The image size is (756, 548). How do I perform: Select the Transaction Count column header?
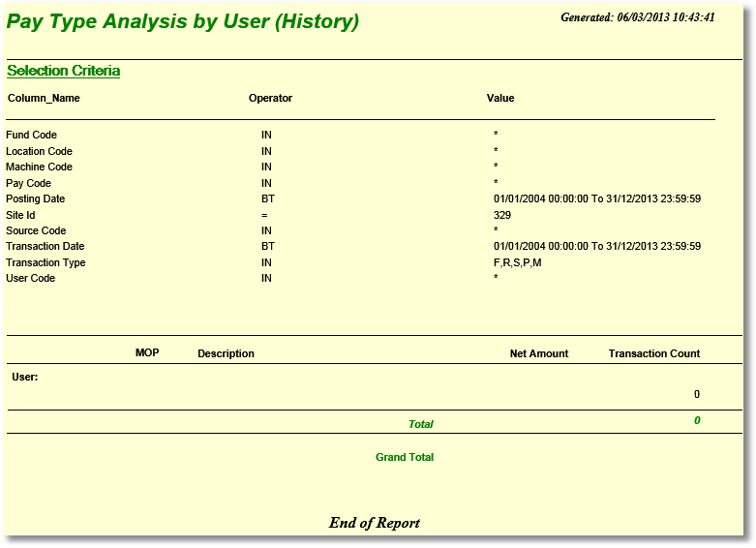coord(653,353)
